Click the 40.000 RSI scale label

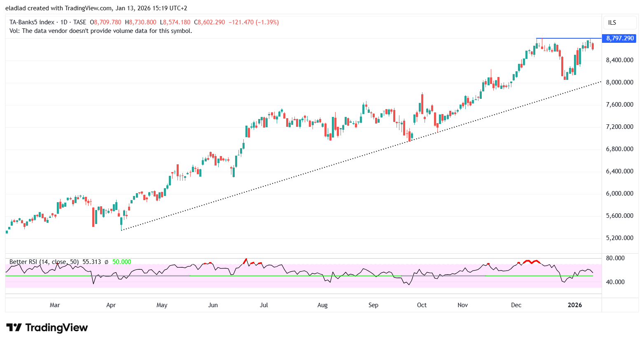click(x=615, y=282)
